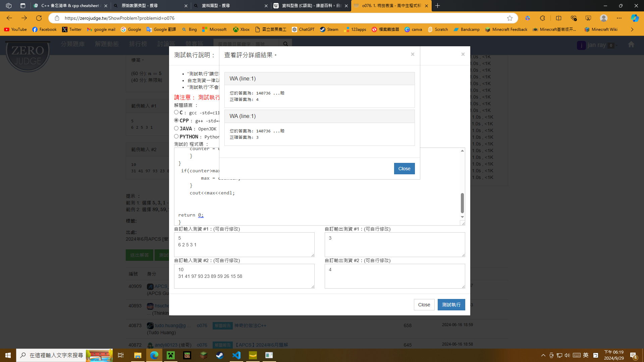Click the code editor vertical scrollbar
This screenshot has height=362, width=644.
click(x=462, y=203)
